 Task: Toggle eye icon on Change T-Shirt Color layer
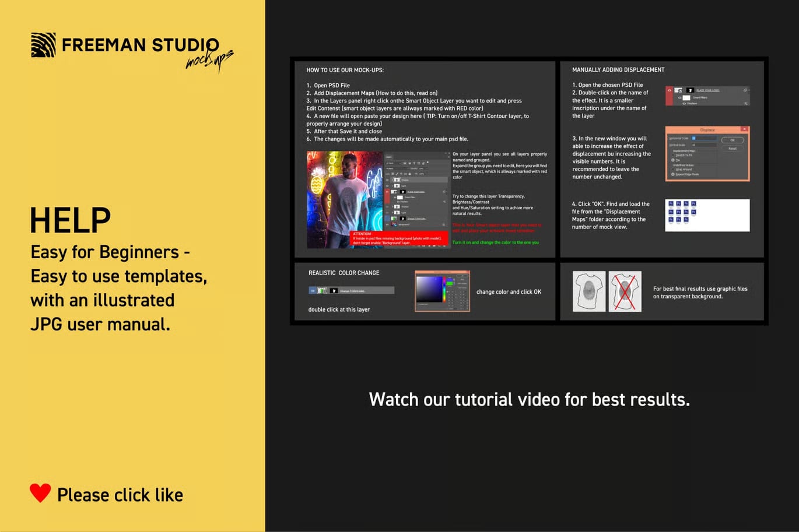point(313,290)
